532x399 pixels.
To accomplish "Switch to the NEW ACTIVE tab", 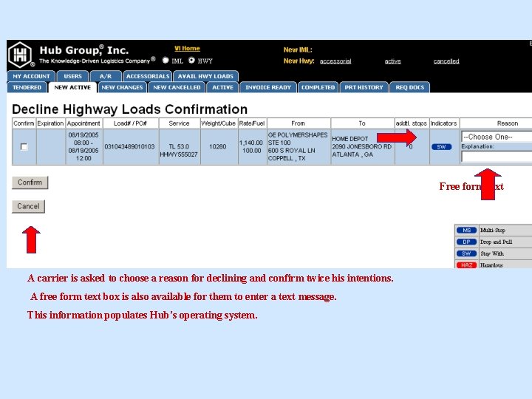I will (x=72, y=87).
